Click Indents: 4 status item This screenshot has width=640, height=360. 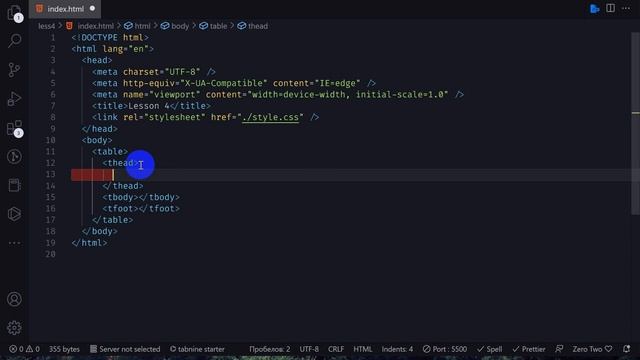[x=397, y=349]
